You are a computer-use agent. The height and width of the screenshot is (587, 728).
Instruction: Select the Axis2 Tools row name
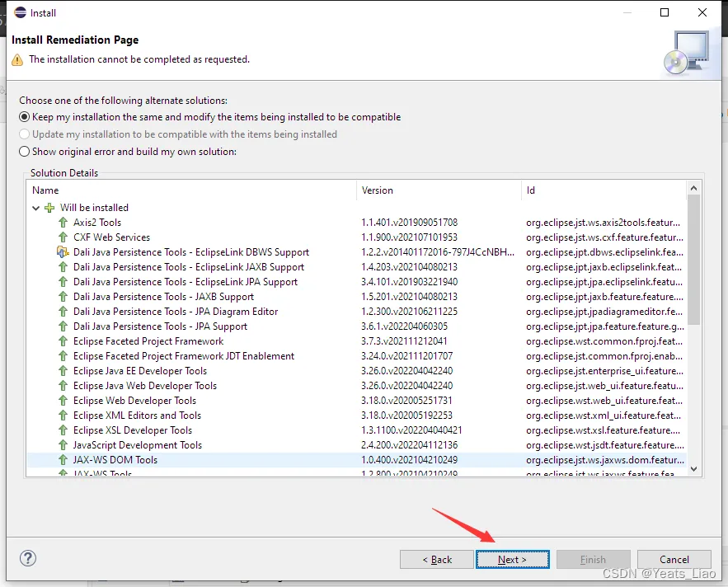click(x=97, y=223)
